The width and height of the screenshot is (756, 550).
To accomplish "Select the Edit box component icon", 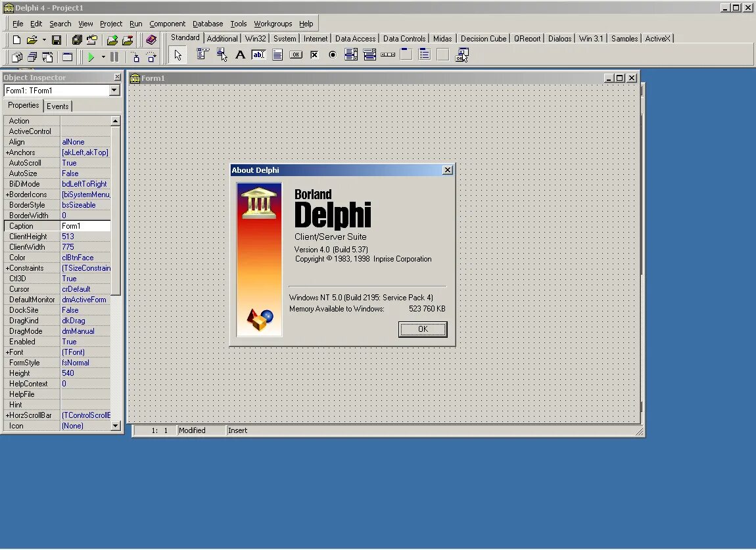I will coord(258,55).
